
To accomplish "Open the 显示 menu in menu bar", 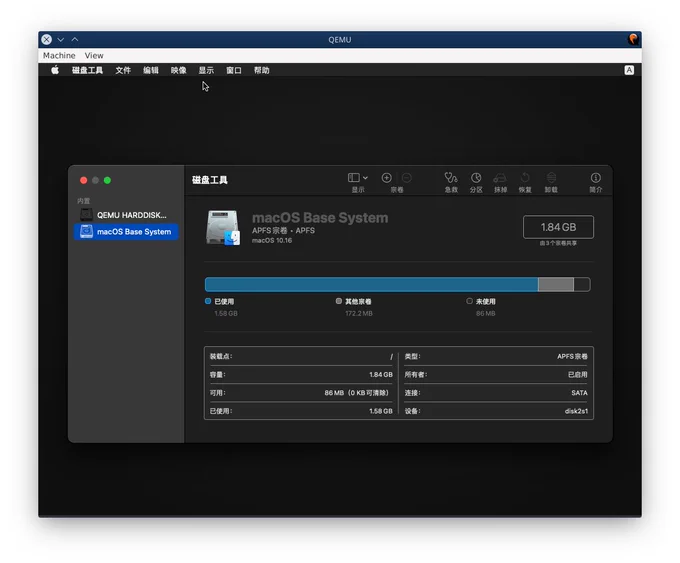I will 206,70.
